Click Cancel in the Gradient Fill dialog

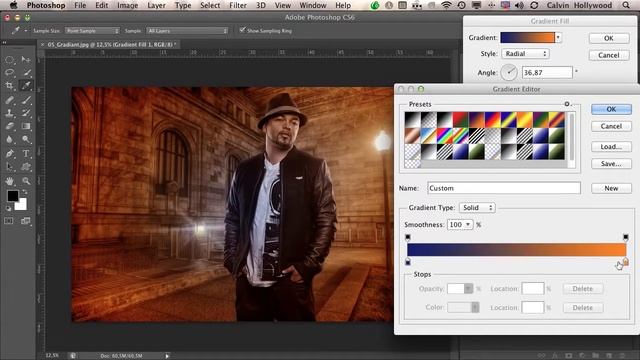click(609, 55)
